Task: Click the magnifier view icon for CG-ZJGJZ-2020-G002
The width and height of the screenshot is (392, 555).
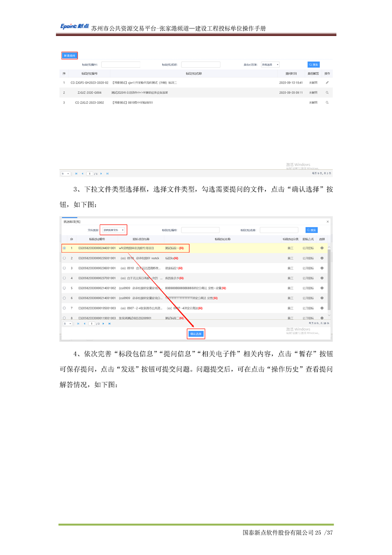Action: tap(327, 102)
